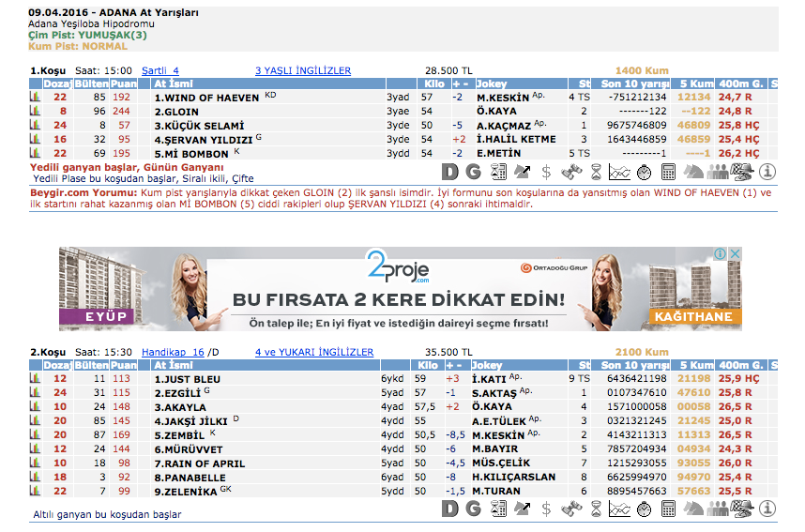This screenshot has width=805, height=532.
Task: Click horse-with-arrow icon under race 1
Action: pos(522,172)
